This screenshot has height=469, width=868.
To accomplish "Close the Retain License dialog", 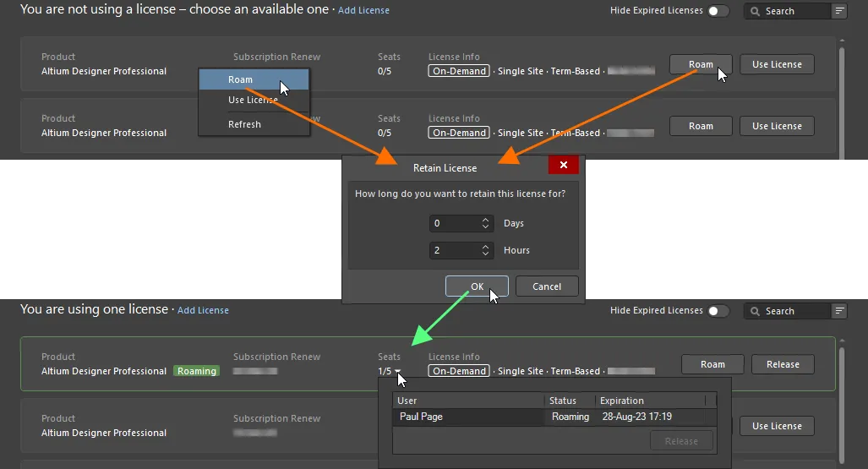I will point(564,165).
